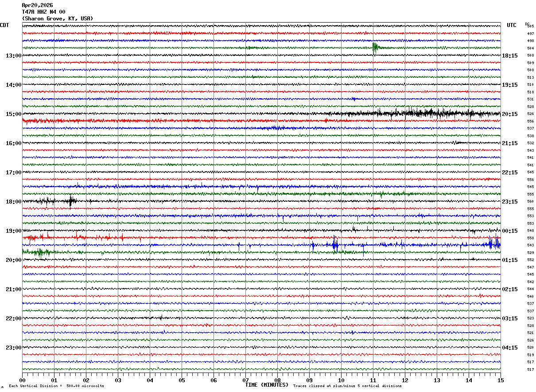The height and width of the screenshot is (392, 536).
Task: Click the DC offset value 529
Action: point(530,253)
